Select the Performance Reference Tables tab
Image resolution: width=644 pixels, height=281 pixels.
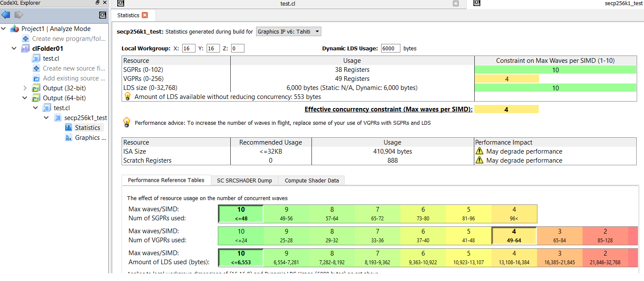(x=166, y=180)
